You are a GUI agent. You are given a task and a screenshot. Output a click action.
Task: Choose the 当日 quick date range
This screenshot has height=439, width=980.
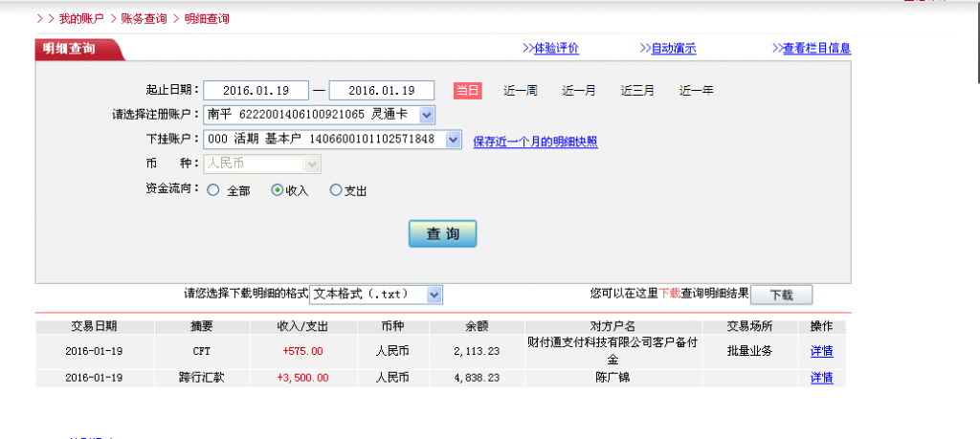point(467,91)
